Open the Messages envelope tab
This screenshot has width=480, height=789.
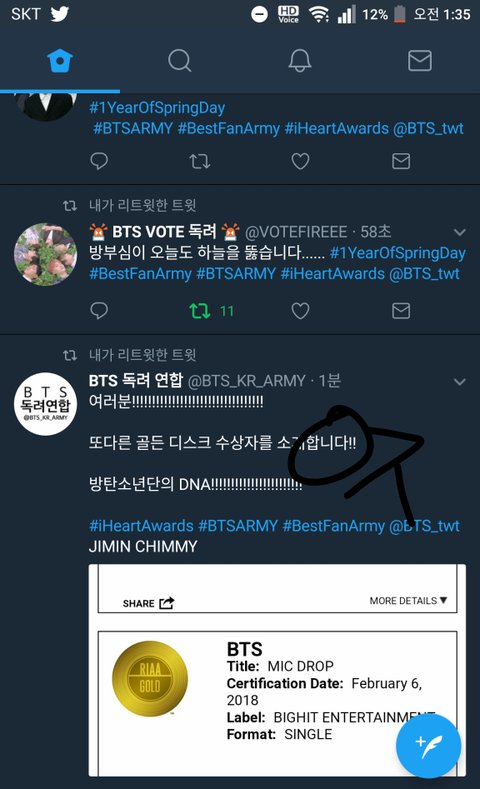[x=420, y=61]
